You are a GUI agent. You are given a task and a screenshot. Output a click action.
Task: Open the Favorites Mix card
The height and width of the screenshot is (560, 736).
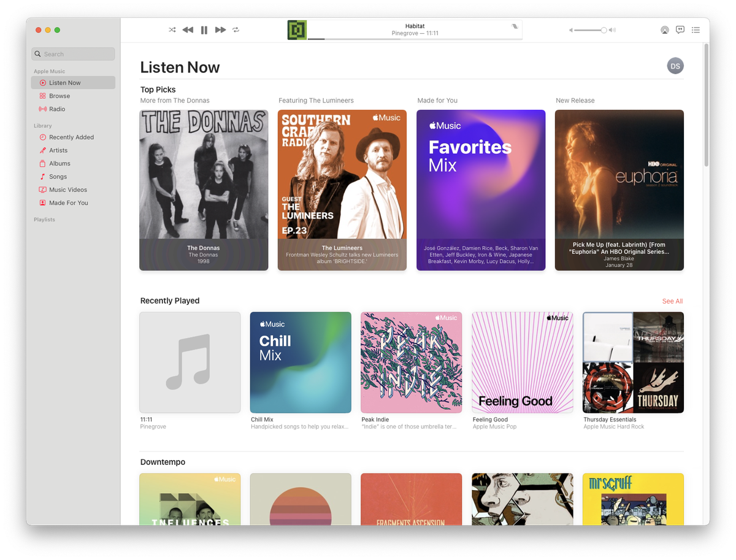click(481, 190)
